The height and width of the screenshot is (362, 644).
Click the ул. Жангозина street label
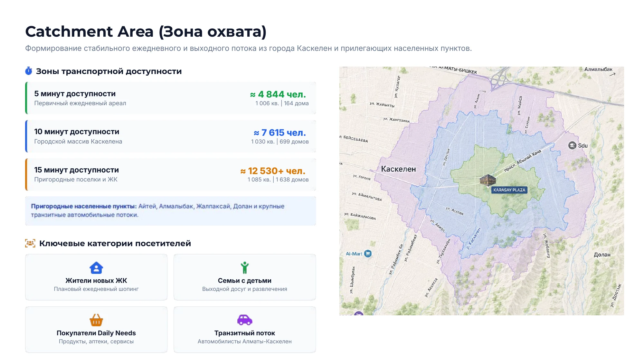click(396, 120)
